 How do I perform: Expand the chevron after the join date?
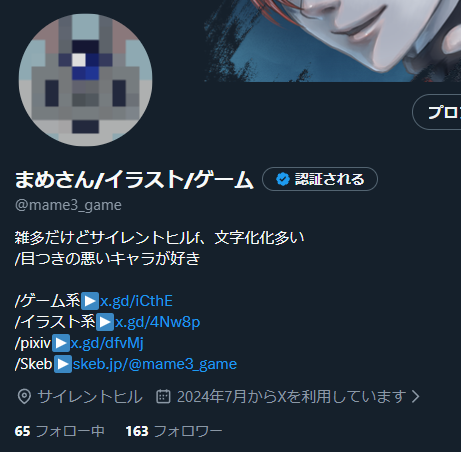tap(416, 397)
